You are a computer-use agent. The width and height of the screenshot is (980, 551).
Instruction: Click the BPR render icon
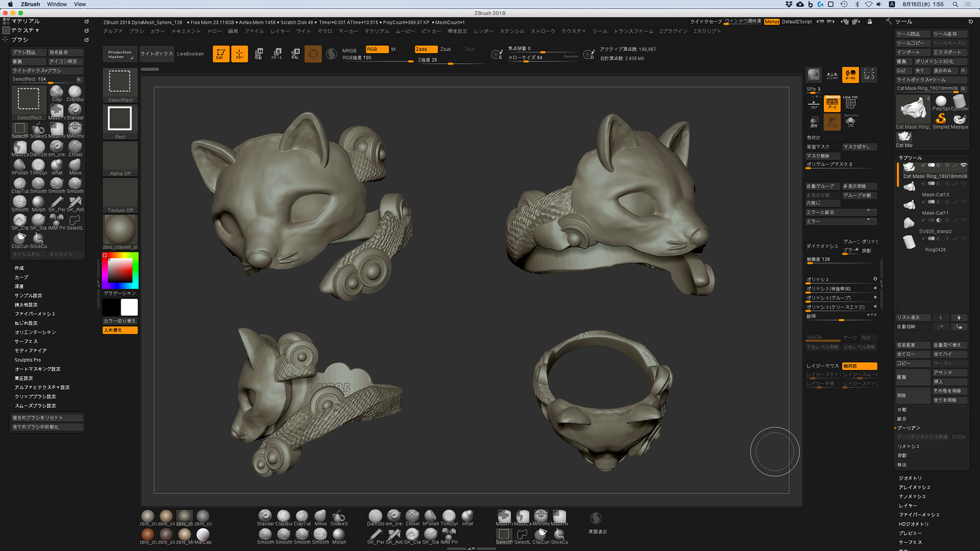click(814, 75)
